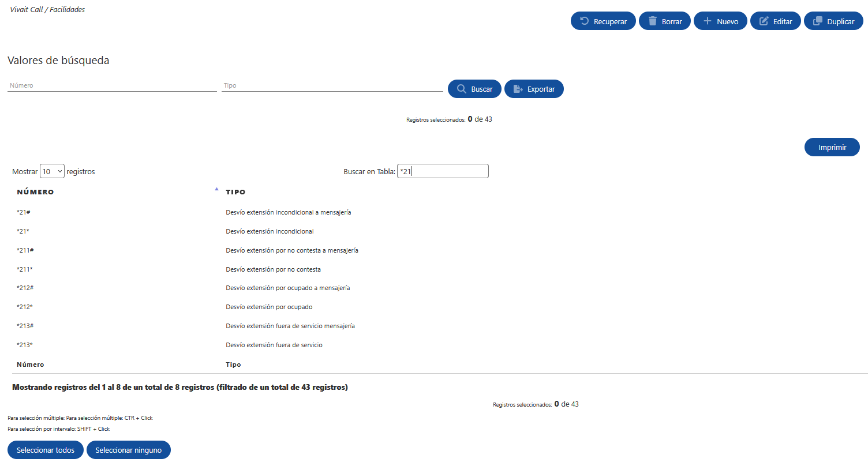The image size is (868, 466).
Task: Click the magnifier icon on Buscar
Action: 461,89
